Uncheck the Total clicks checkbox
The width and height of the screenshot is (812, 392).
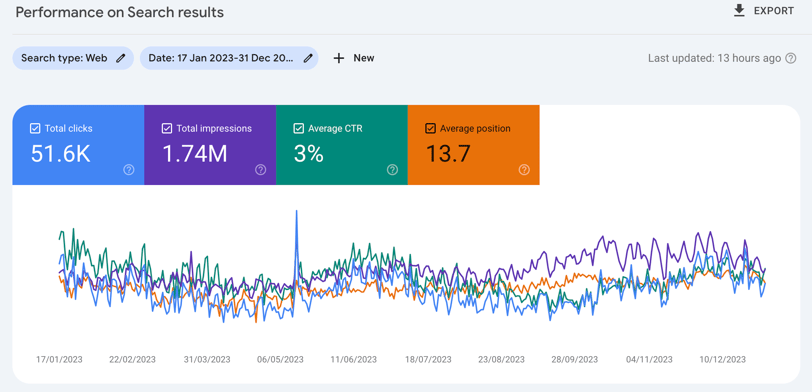pos(35,128)
